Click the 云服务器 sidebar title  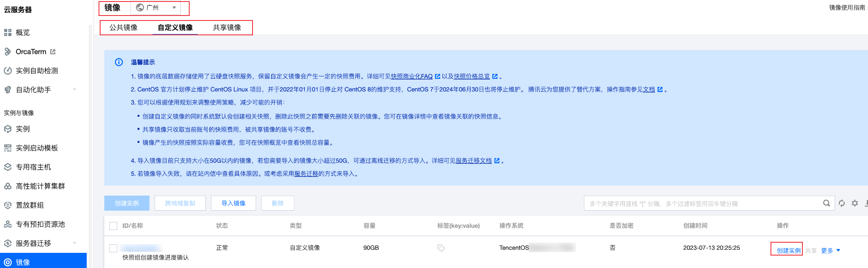click(x=18, y=10)
